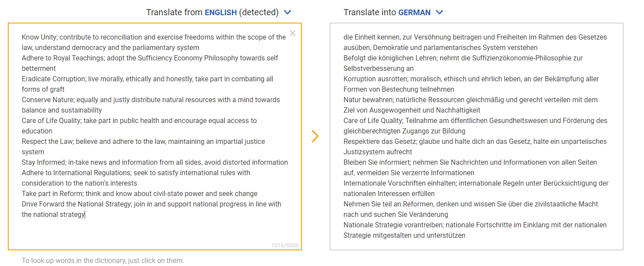
Task: Expand the chevron next to GERMAN
Action: 439,13
